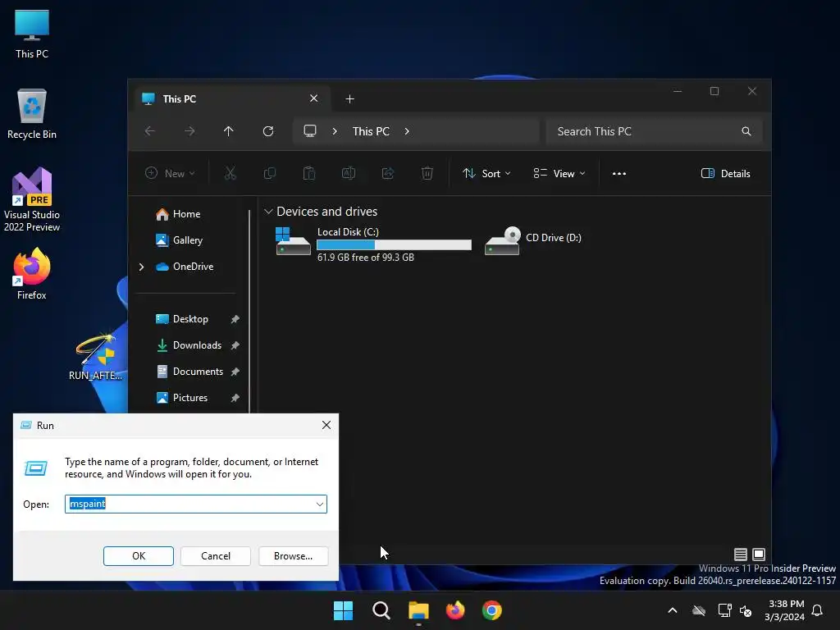Add a new Explorer tab
The width and height of the screenshot is (840, 630).
[349, 99]
